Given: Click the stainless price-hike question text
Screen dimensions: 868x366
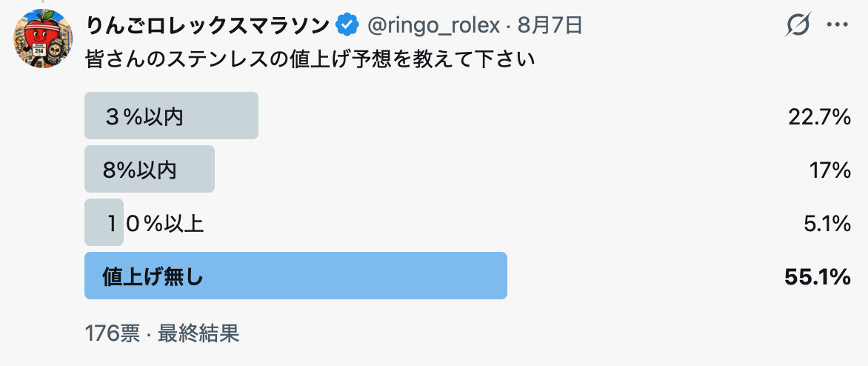Looking at the screenshot, I should pos(310,60).
